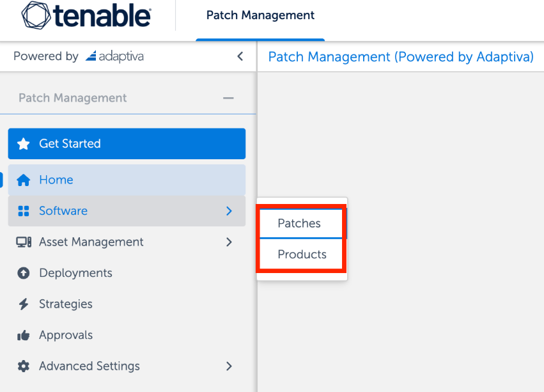The width and height of the screenshot is (544, 392).
Task: Click the Advanced Settings gear icon
Action: (x=24, y=366)
